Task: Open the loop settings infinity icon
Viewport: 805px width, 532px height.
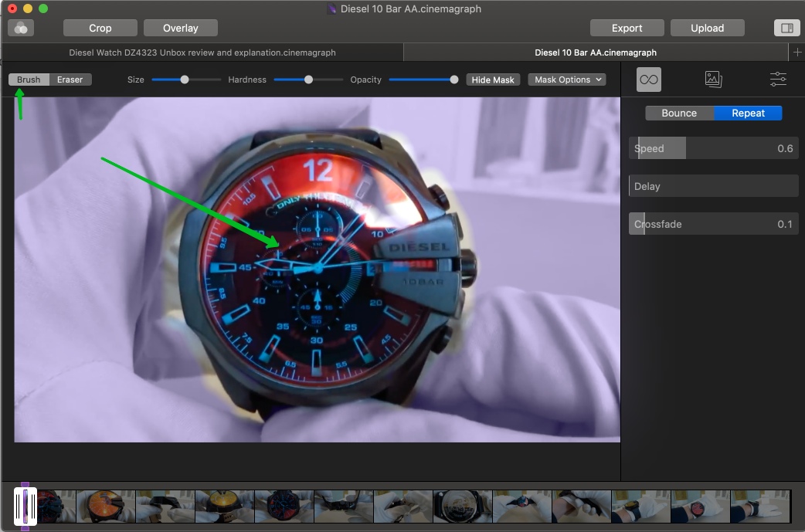Action: pyautogui.click(x=649, y=80)
